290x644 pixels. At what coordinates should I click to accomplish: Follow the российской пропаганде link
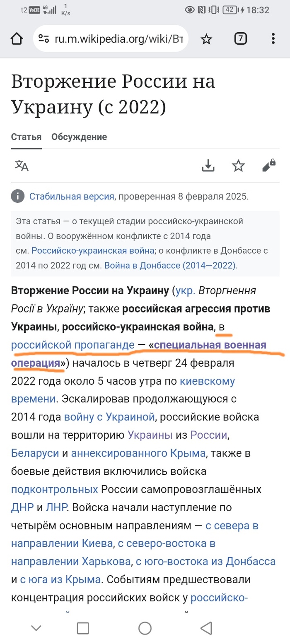[x=73, y=344]
